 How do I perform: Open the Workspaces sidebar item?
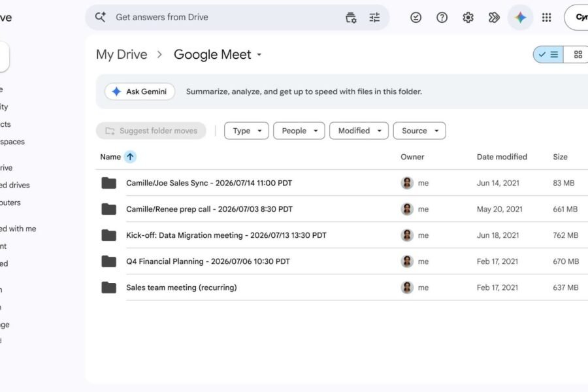pyautogui.click(x=12, y=141)
